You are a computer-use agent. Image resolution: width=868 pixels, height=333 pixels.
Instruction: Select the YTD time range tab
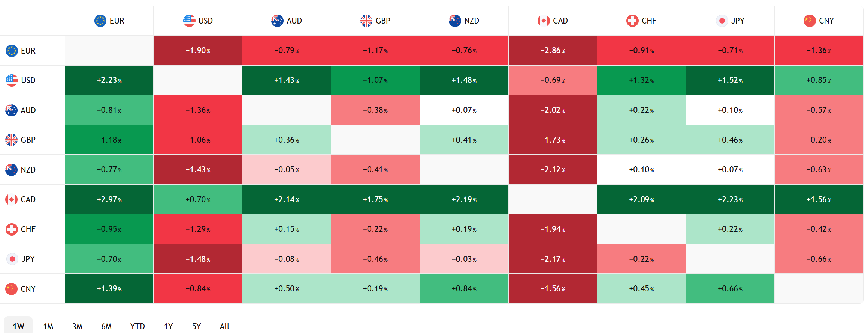click(x=137, y=326)
